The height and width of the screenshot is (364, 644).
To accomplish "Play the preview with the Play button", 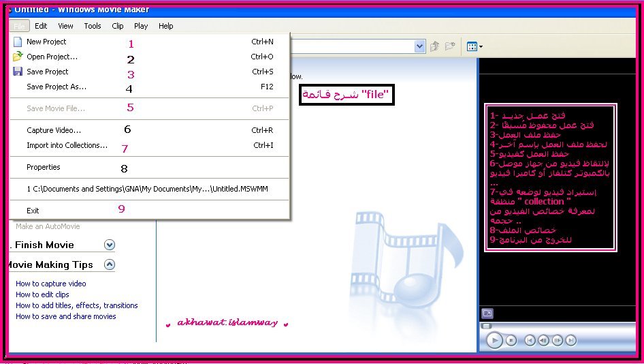I will pyautogui.click(x=494, y=341).
